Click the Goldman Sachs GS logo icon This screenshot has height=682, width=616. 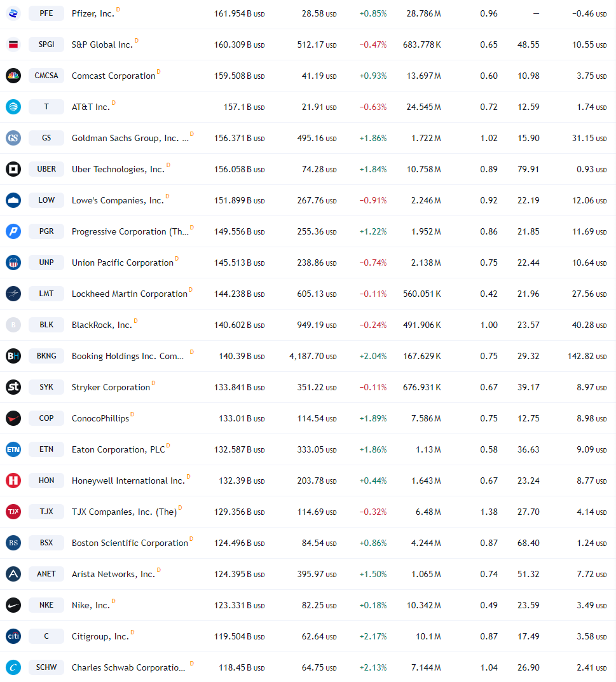[13, 138]
